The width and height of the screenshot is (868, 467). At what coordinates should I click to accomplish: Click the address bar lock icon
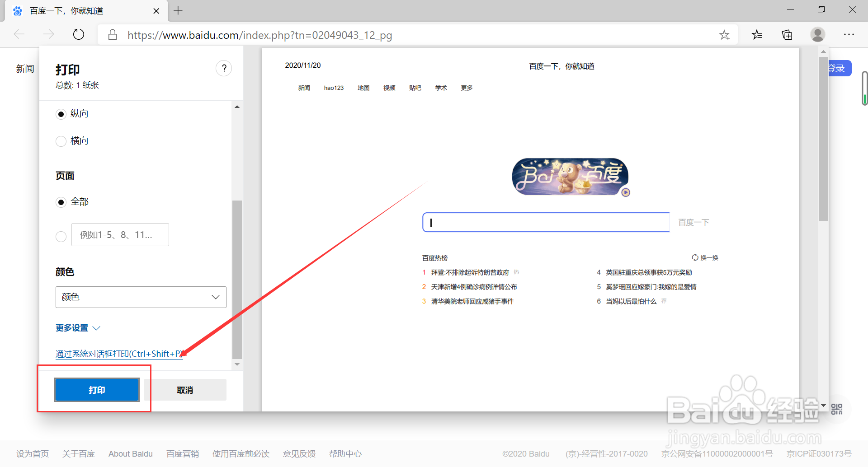[113, 35]
